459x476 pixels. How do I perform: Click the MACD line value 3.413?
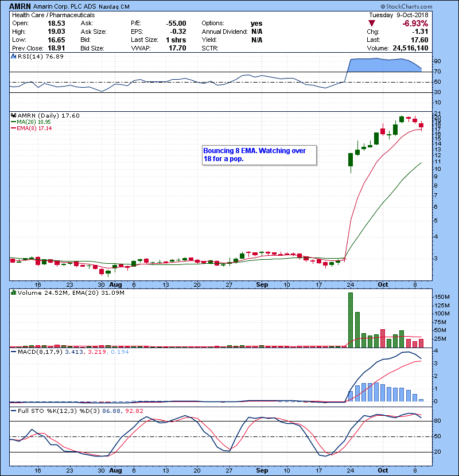74,352
